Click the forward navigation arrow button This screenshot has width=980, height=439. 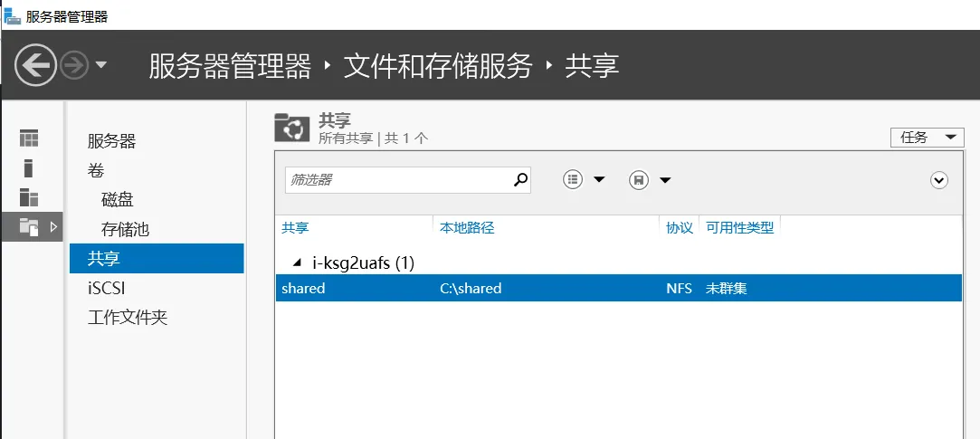[74, 65]
